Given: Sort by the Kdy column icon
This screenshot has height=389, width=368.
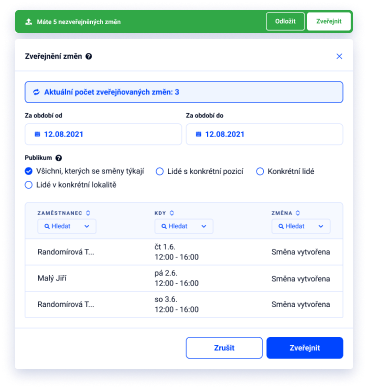Looking at the screenshot, I should click(x=172, y=213).
